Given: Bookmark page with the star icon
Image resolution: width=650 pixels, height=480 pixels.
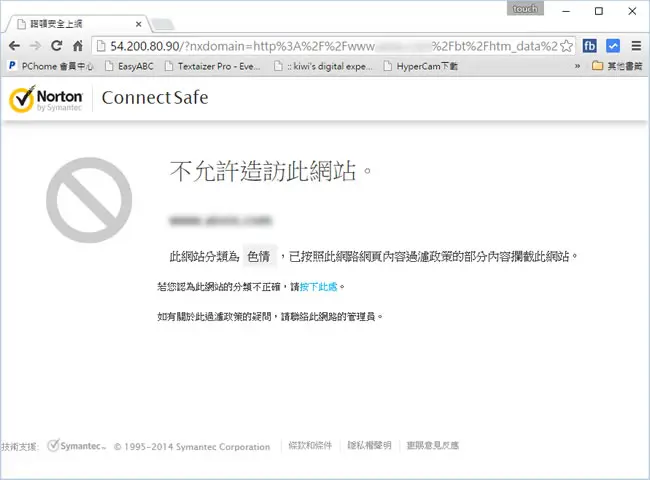Looking at the screenshot, I should 566,46.
